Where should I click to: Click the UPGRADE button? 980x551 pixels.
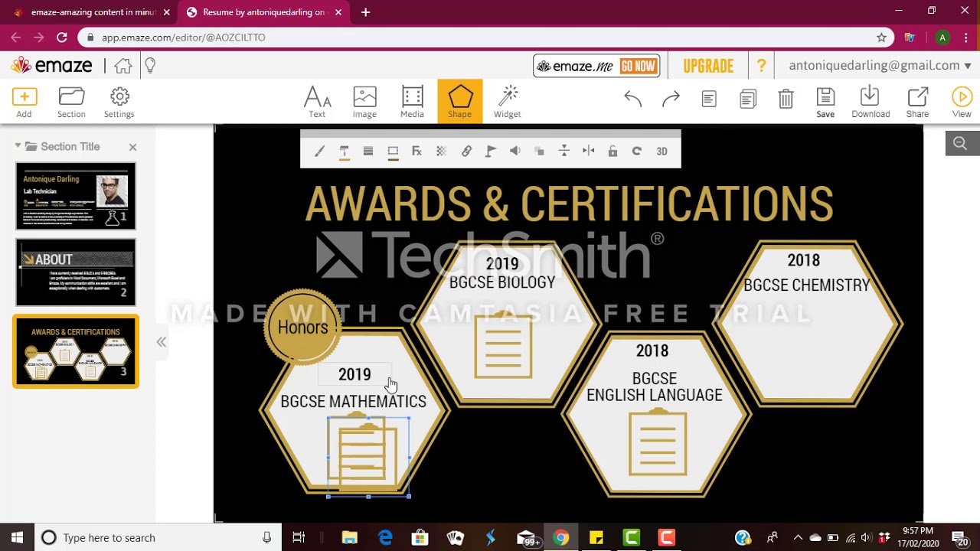[x=708, y=66]
